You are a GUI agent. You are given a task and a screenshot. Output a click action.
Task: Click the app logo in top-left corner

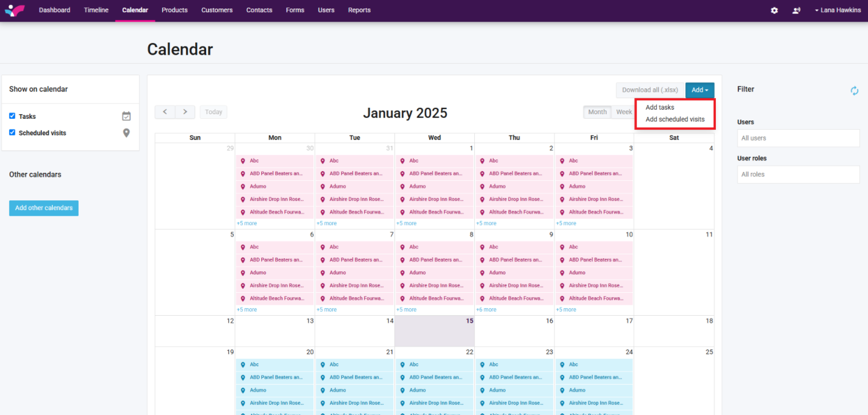coord(15,10)
